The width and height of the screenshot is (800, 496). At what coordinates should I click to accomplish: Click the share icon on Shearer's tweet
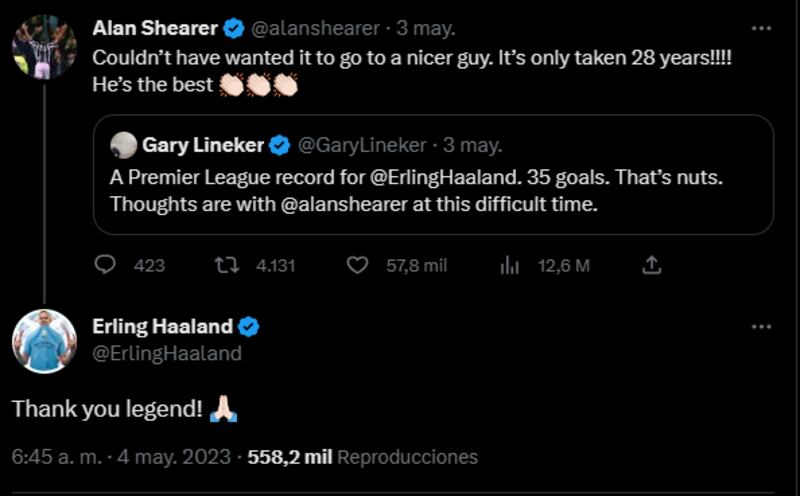click(x=652, y=265)
